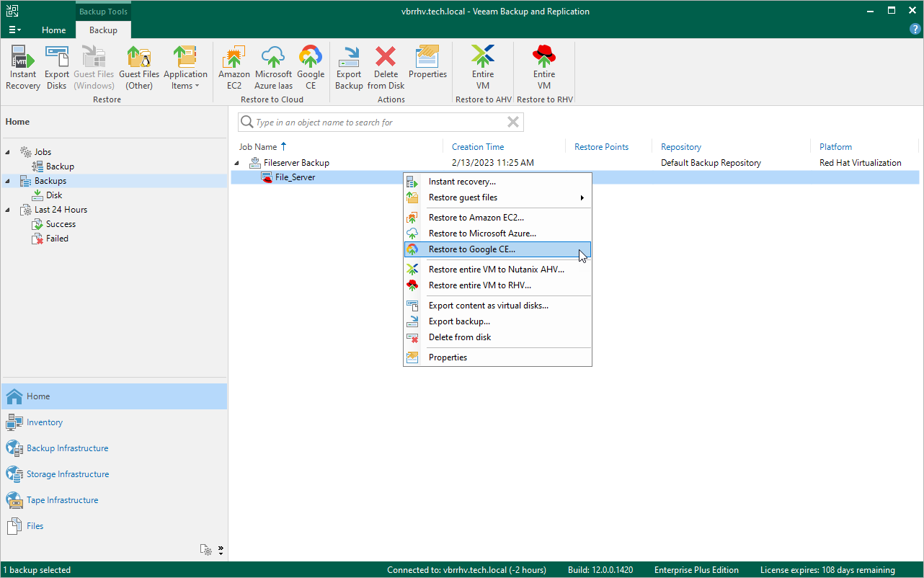Choose Restore to Amazon EC2...
The height and width of the screenshot is (578, 924).
497,218
